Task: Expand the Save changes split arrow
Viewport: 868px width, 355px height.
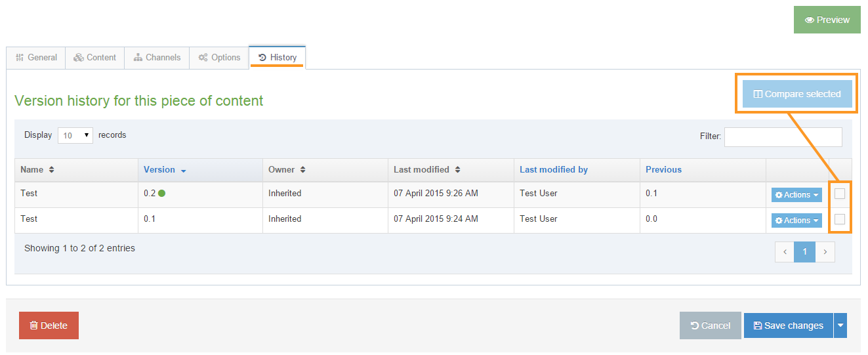Action: pos(840,325)
